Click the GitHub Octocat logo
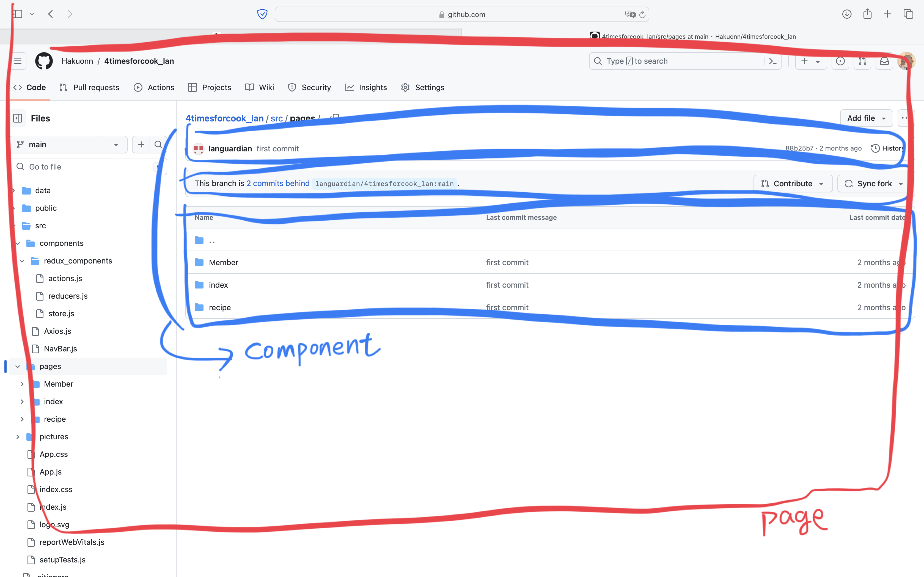This screenshot has height=577, width=924. point(44,61)
